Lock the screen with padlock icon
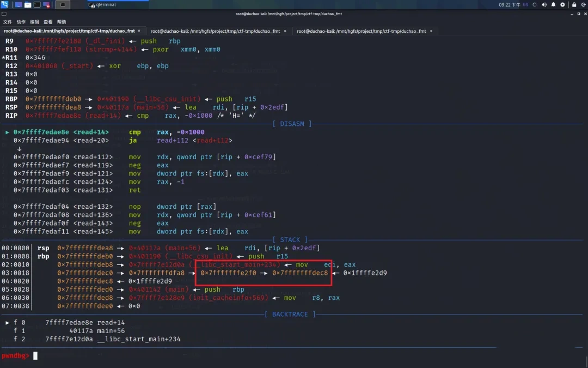The image size is (588, 368). tap(574, 4)
